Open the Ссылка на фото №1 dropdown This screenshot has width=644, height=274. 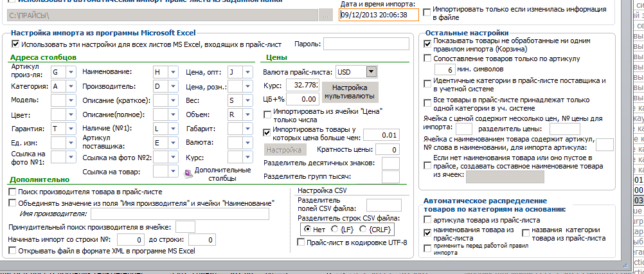pyautogui.click(x=71, y=157)
